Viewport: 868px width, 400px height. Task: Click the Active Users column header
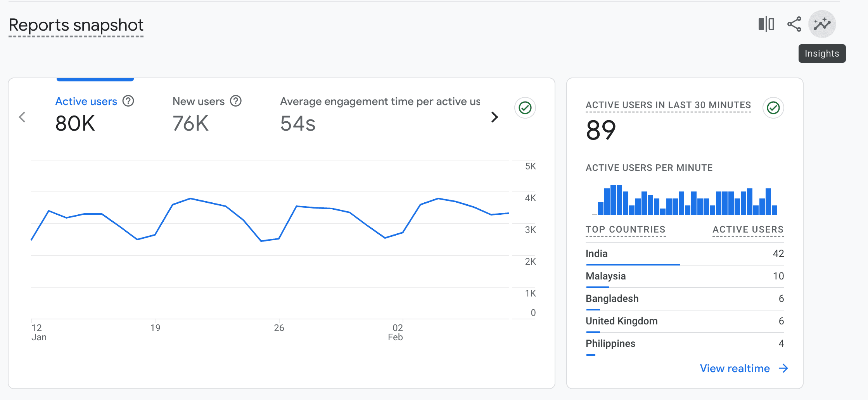(x=748, y=229)
